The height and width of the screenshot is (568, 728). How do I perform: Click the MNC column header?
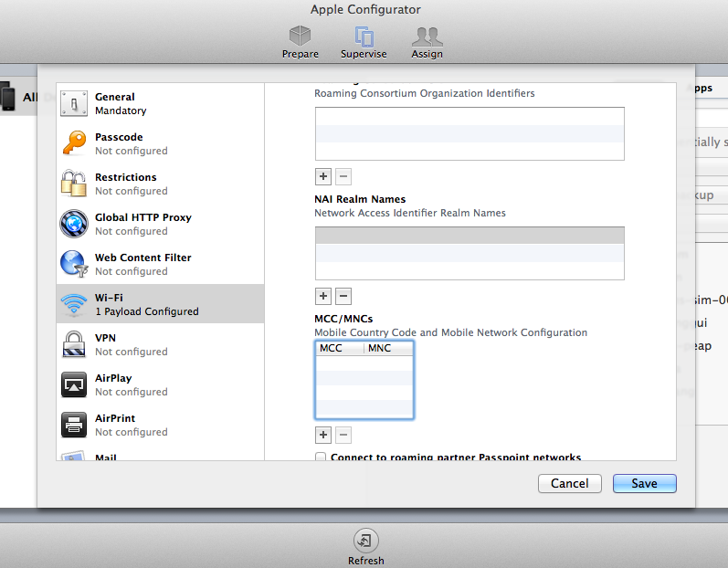coord(388,348)
